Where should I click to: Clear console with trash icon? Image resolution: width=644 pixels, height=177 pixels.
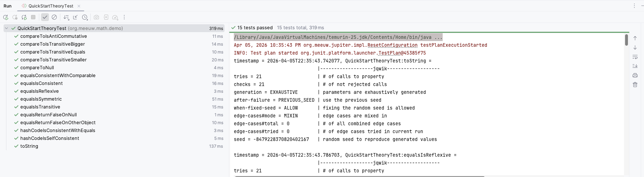tap(635, 85)
